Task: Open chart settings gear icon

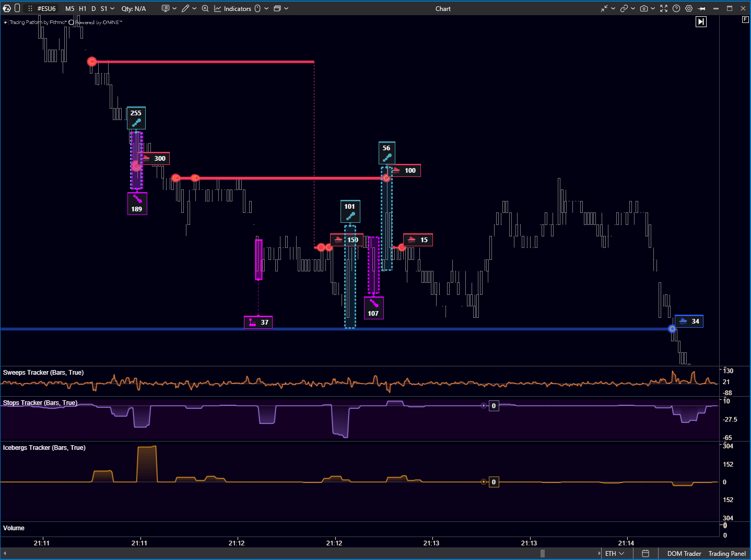Action: pyautogui.click(x=689, y=8)
